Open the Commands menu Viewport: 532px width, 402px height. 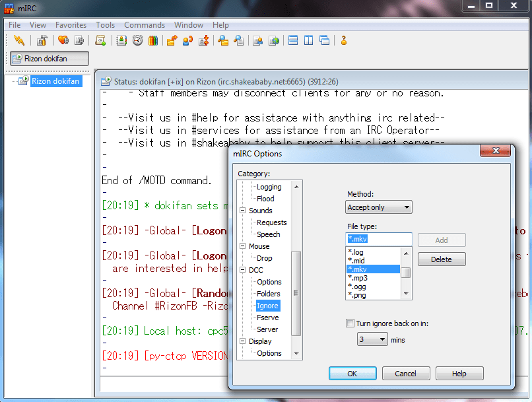coord(145,25)
